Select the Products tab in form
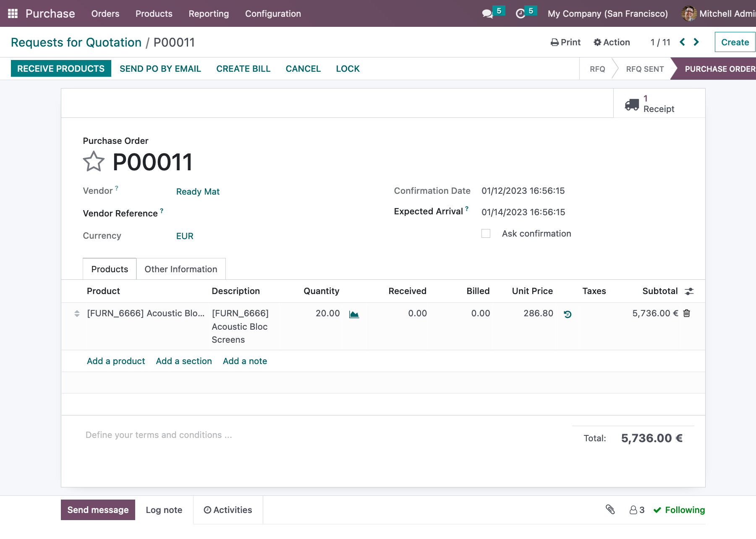Image resolution: width=756 pixels, height=539 pixels. (110, 269)
